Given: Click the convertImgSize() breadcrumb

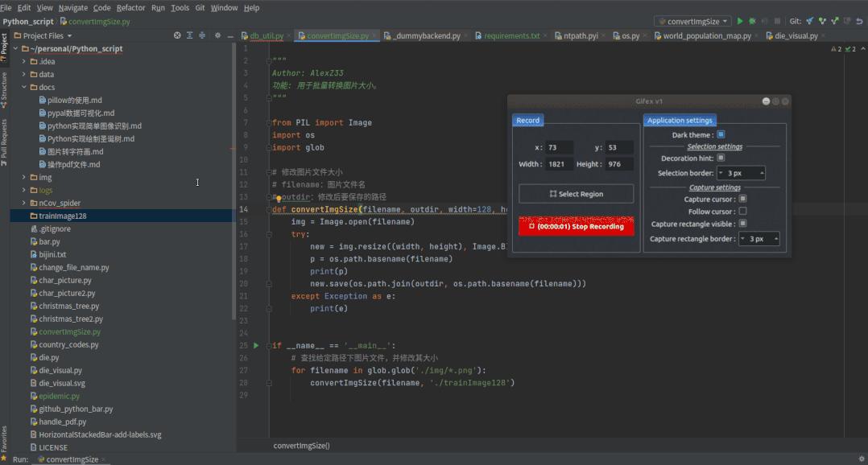Looking at the screenshot, I should pyautogui.click(x=301, y=446).
